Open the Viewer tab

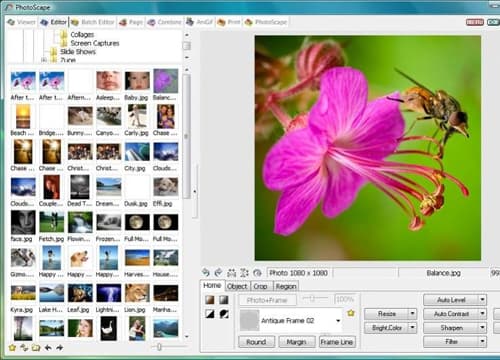pyautogui.click(x=21, y=22)
